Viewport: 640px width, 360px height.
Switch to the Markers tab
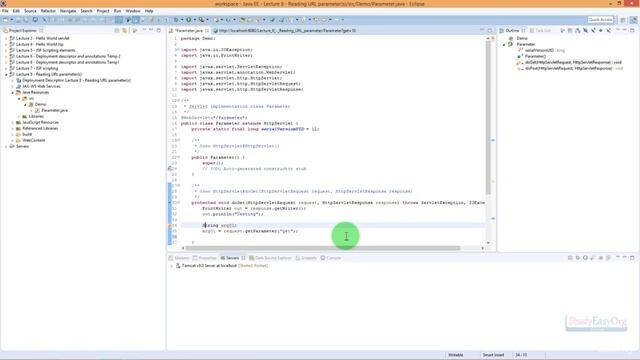coord(178,258)
